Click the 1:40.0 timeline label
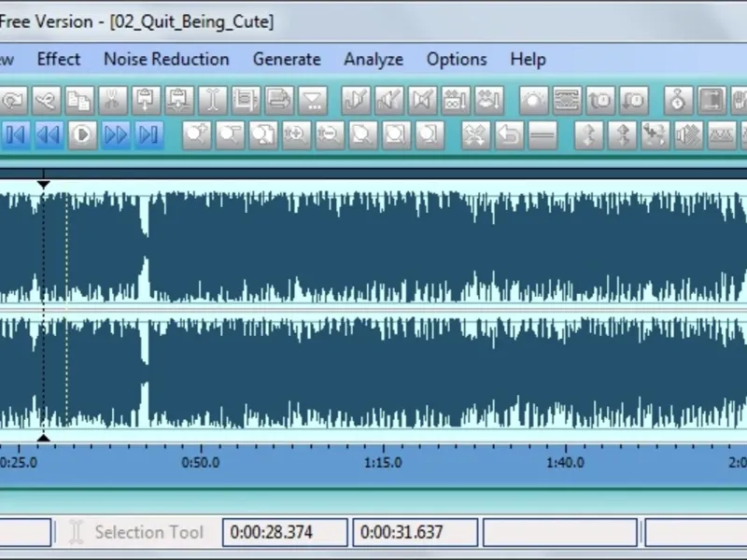Image resolution: width=747 pixels, height=560 pixels. 566,462
